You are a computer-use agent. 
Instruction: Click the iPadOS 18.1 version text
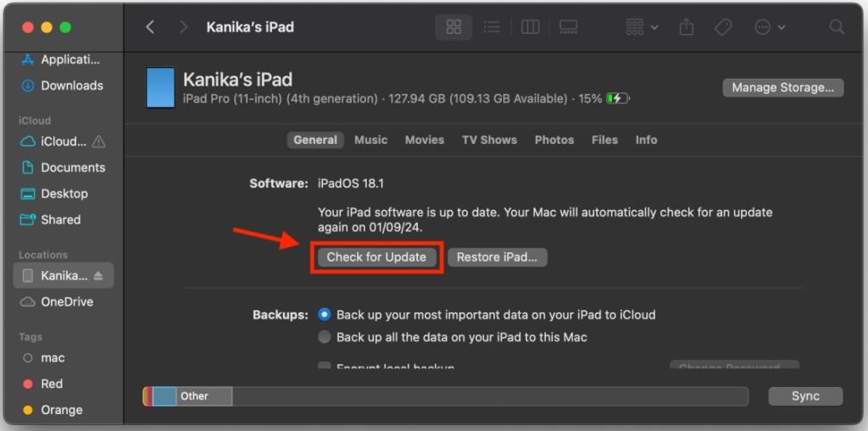coord(350,183)
